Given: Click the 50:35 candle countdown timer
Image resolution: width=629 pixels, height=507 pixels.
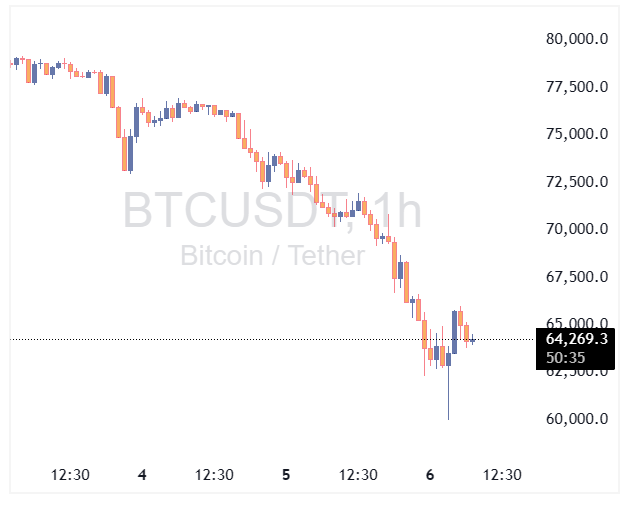Looking at the screenshot, I should click(x=566, y=357).
